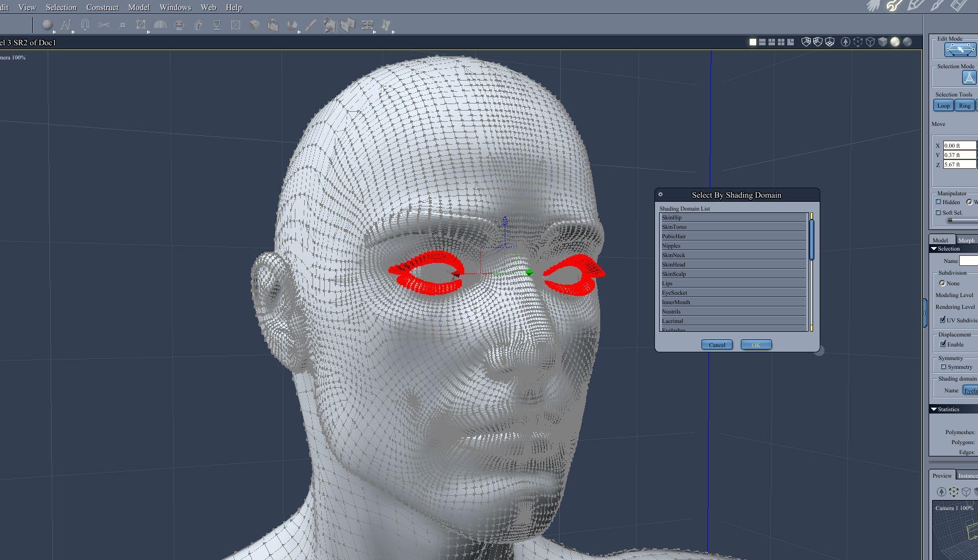The width and height of the screenshot is (978, 560).
Task: Pick the bounding-box scale tool
Action: tap(141, 25)
